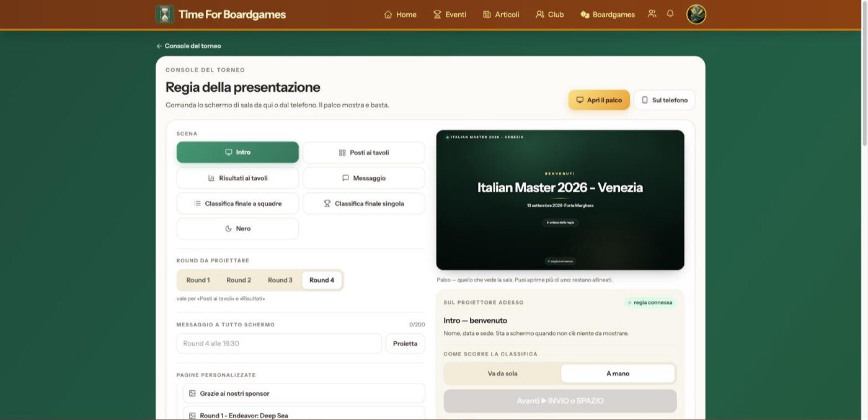Click the Intro — benvenuto status text
This screenshot has width=868, height=420.
coord(476,321)
